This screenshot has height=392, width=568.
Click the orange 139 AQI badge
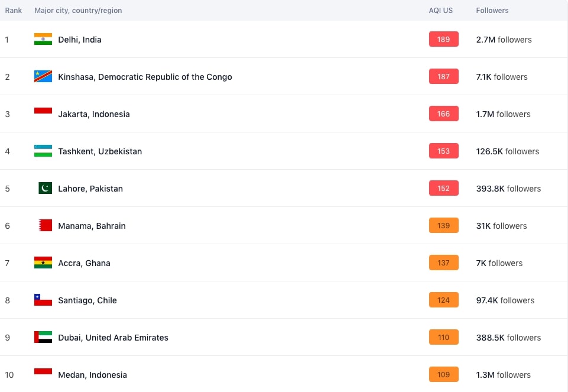(444, 225)
